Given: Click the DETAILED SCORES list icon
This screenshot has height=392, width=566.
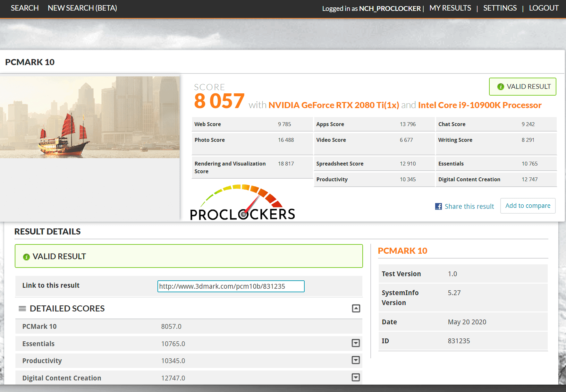Looking at the screenshot, I should (22, 309).
